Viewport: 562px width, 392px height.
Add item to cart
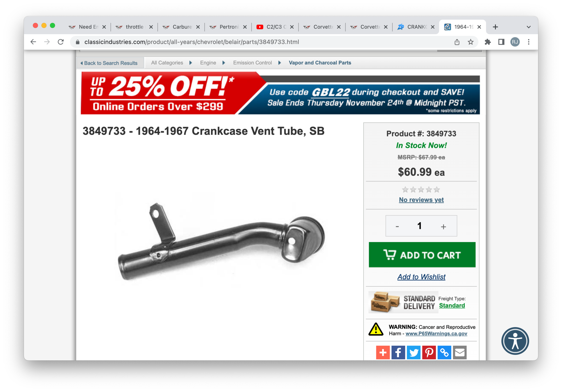pyautogui.click(x=422, y=255)
